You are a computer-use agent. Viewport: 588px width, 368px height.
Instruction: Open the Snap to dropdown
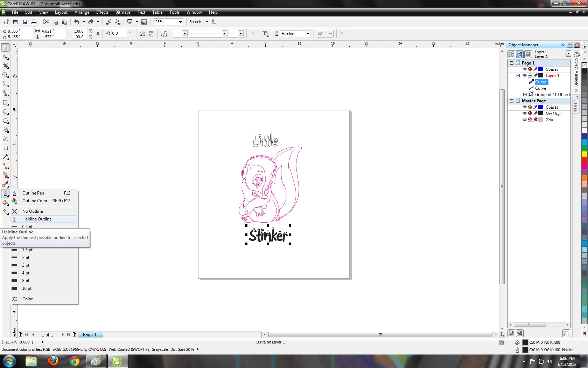[207, 22]
